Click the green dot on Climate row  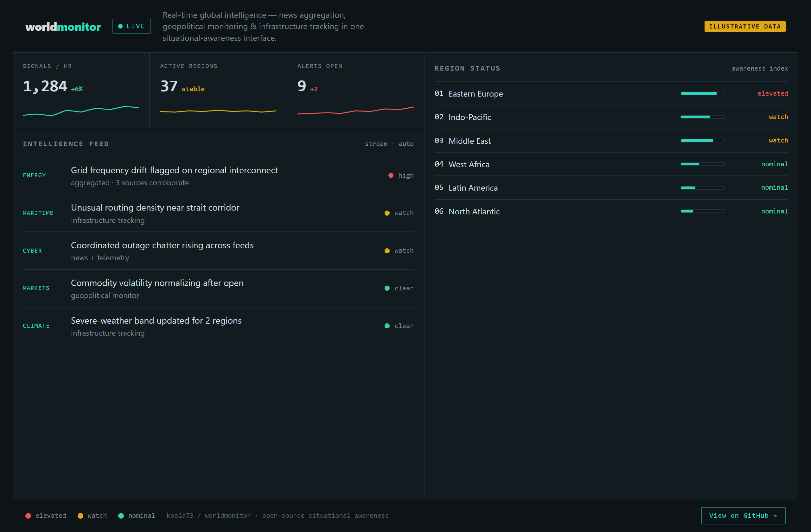click(x=387, y=326)
